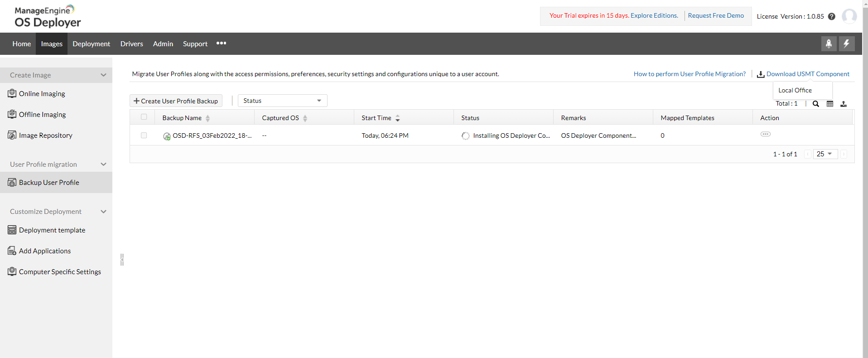Viewport: 868px width, 358px height.
Task: Go to previous page in table pagination
Action: (807, 154)
